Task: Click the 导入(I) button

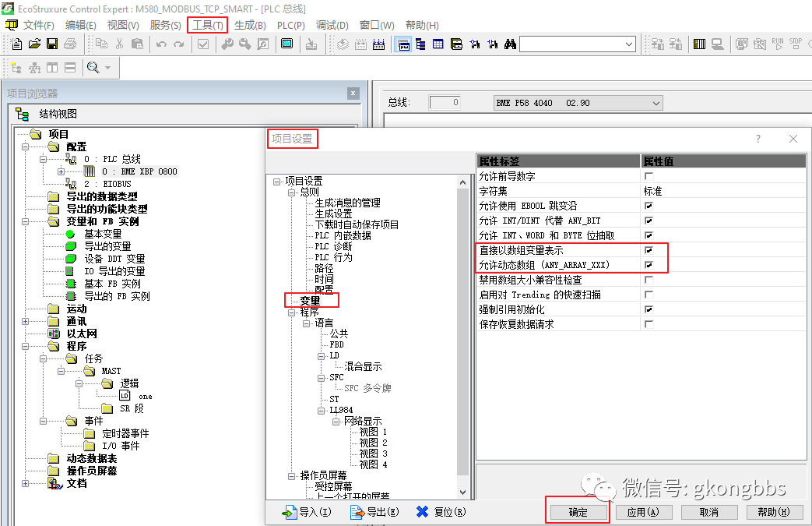Action: tap(307, 512)
